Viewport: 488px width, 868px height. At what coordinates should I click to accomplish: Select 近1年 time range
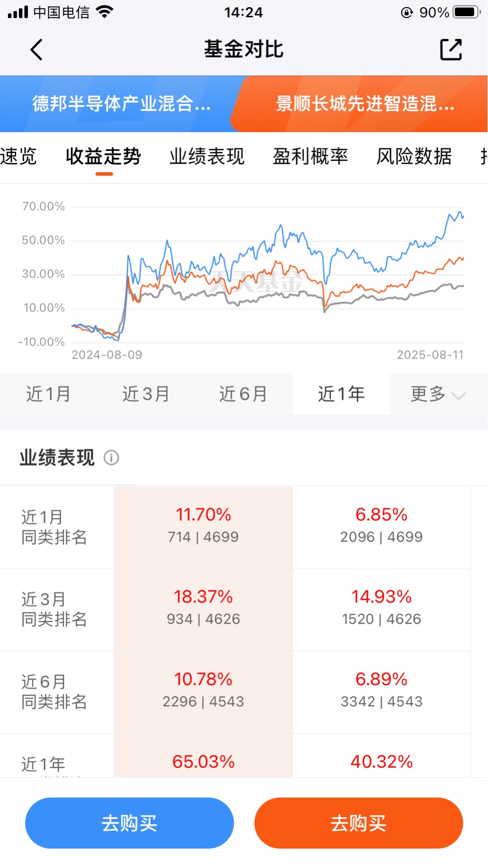[x=341, y=394]
